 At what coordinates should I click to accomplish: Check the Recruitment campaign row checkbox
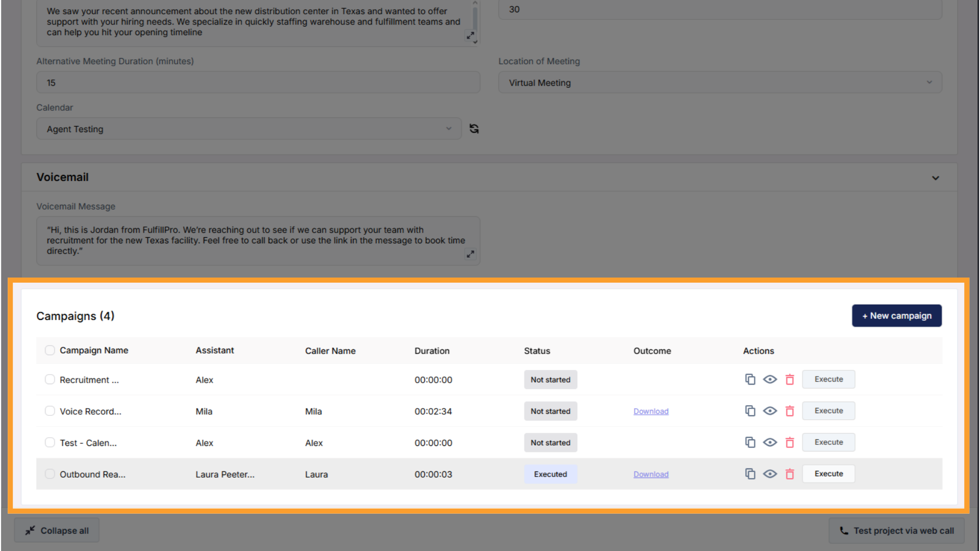[50, 379]
